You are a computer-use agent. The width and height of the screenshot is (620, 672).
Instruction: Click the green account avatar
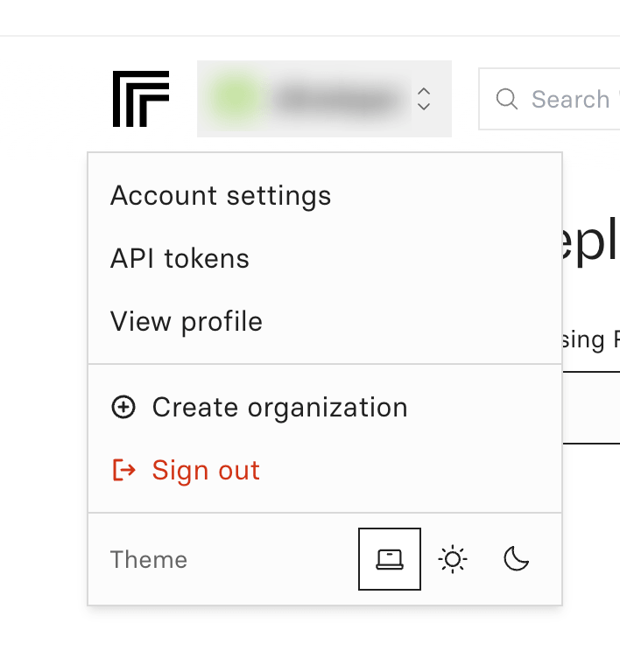(x=235, y=99)
